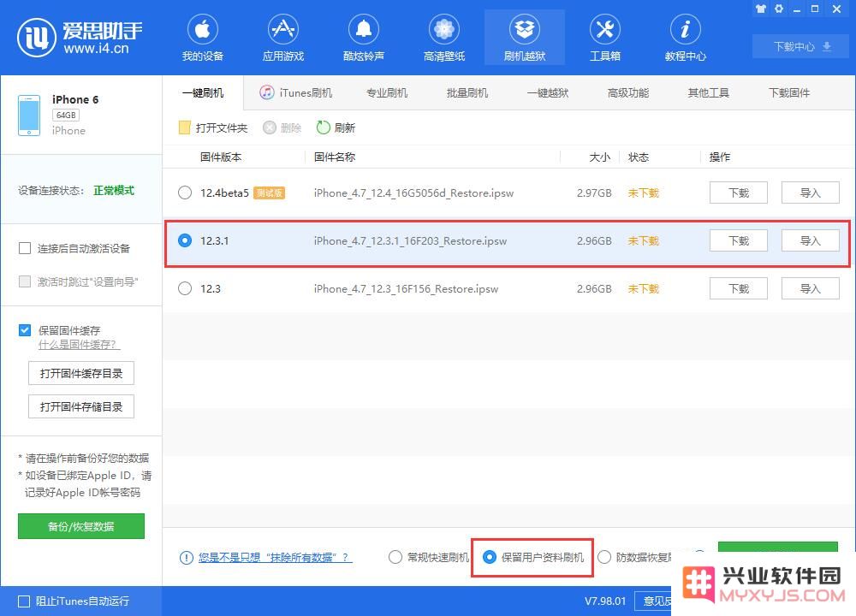The width and height of the screenshot is (856, 616).
Task: Open 您是不是只想“抹除所有数据”? link
Action: tap(275, 558)
